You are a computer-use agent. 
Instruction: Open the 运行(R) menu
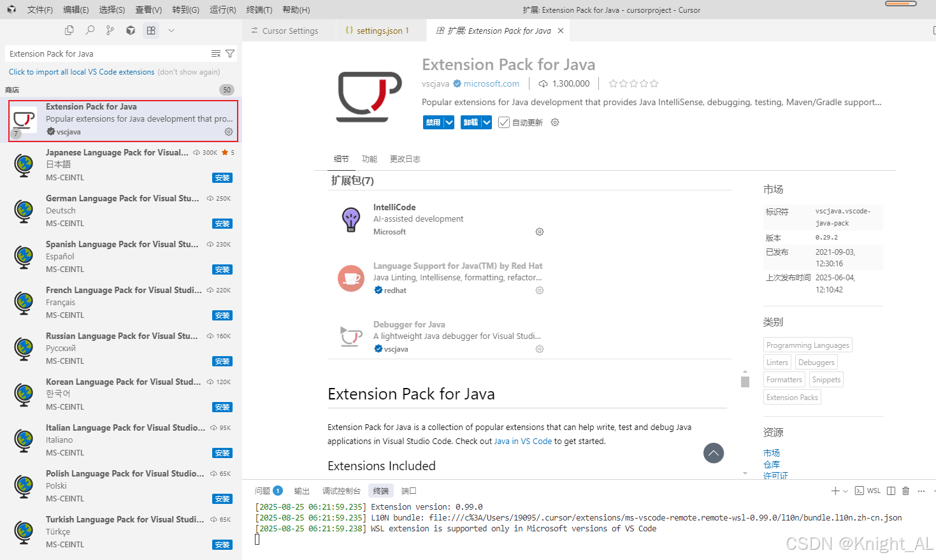(x=223, y=10)
